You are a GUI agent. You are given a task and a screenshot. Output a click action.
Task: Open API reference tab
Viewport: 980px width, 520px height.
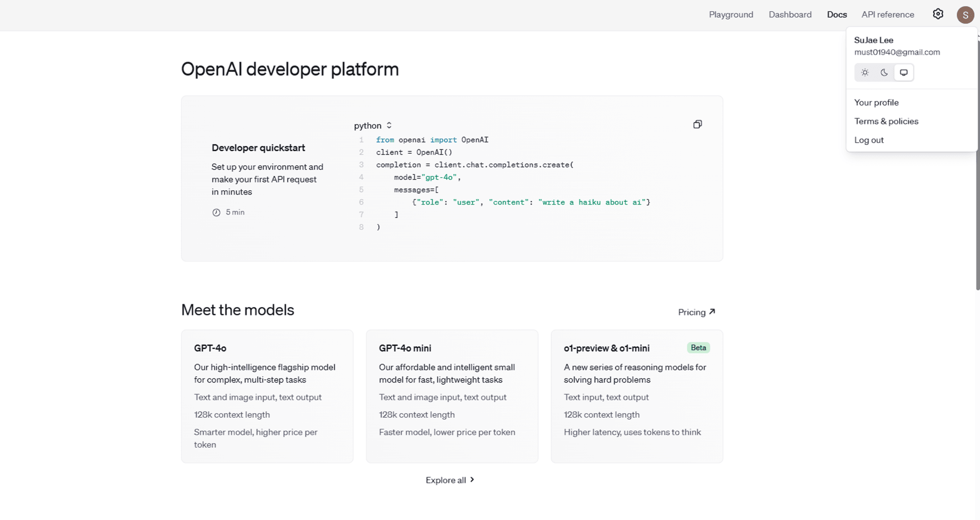888,15
